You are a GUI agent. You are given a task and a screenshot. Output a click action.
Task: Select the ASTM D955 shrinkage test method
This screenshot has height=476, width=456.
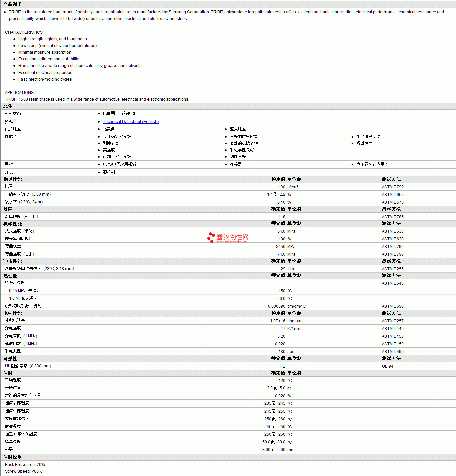[393, 195]
